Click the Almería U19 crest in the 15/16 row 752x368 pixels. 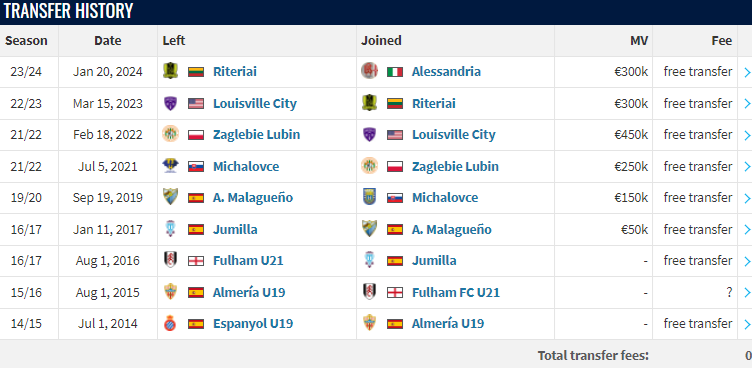170,292
